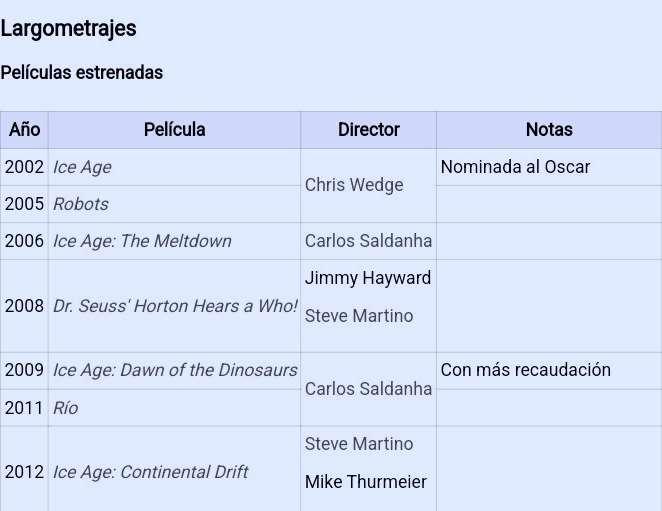662x511 pixels.
Task: Click Carlos Saldanha beside The Meltdown
Action: tap(369, 241)
